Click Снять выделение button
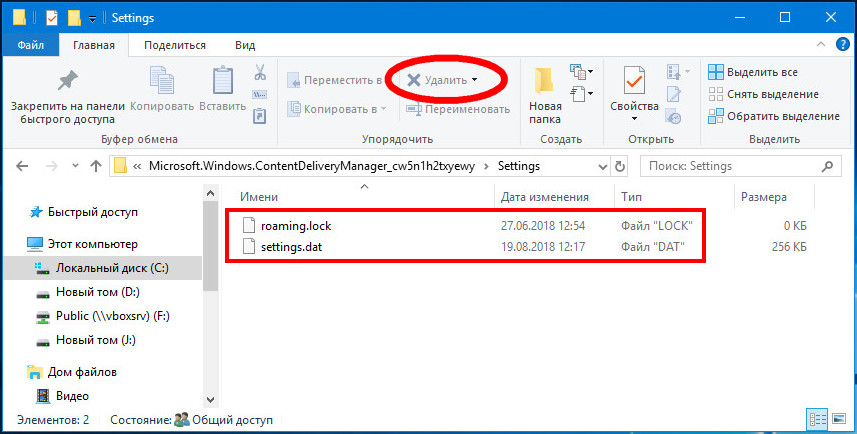 (x=763, y=94)
